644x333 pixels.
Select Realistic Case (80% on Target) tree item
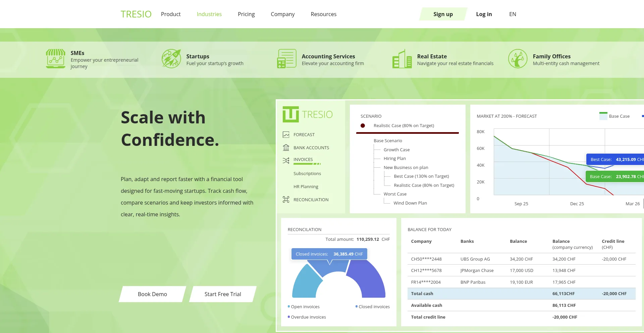point(424,185)
